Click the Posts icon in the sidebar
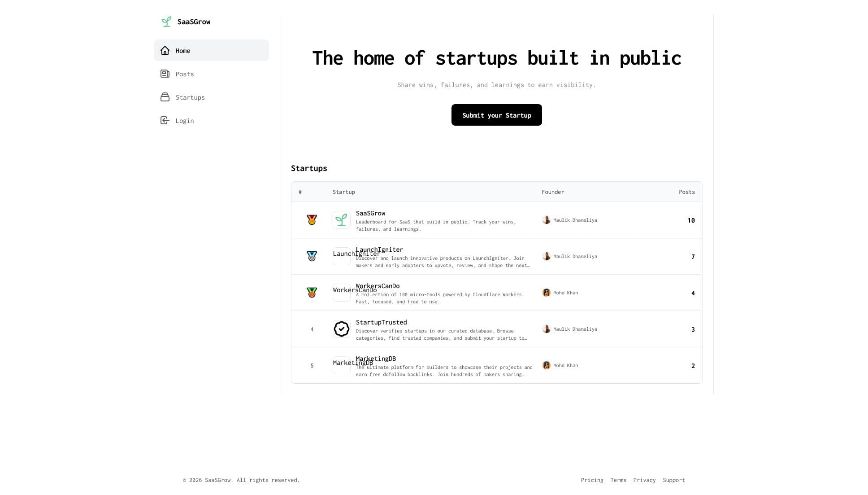This screenshot has width=868, height=495. pos(165,74)
